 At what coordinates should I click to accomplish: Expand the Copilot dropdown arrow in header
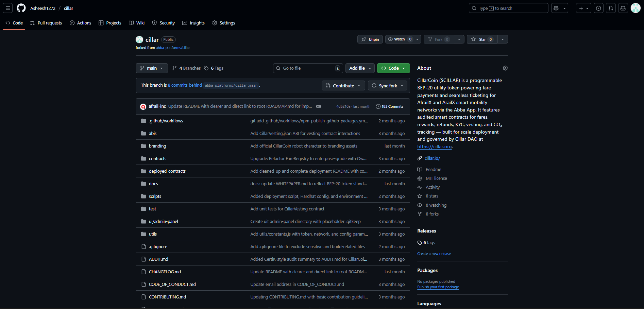click(x=564, y=8)
